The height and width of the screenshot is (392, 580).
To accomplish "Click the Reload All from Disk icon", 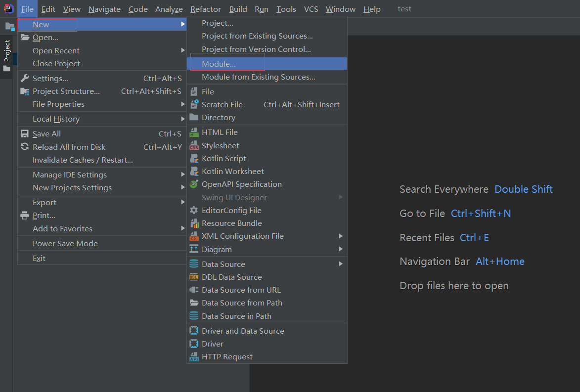I will 25,147.
